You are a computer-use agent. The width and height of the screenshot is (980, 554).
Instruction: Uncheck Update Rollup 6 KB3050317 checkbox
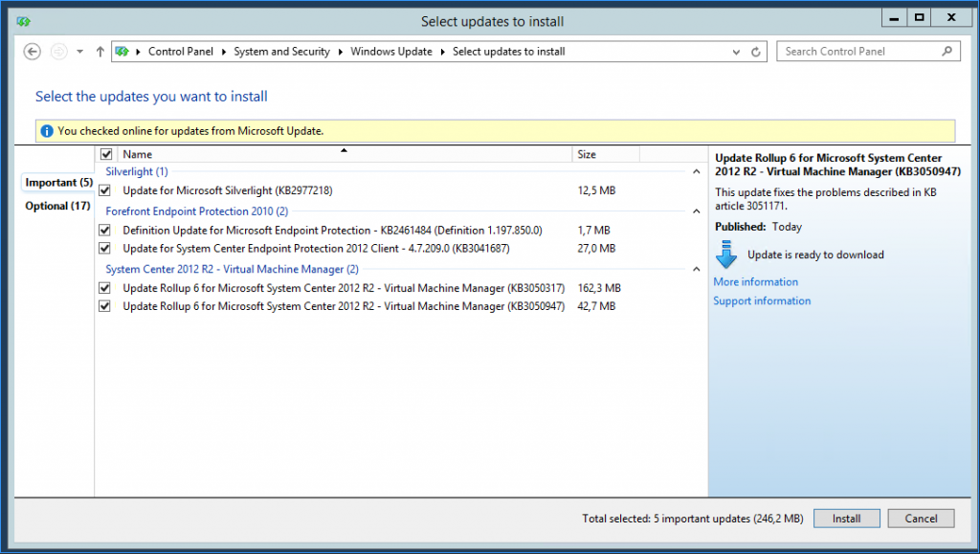[104, 288]
